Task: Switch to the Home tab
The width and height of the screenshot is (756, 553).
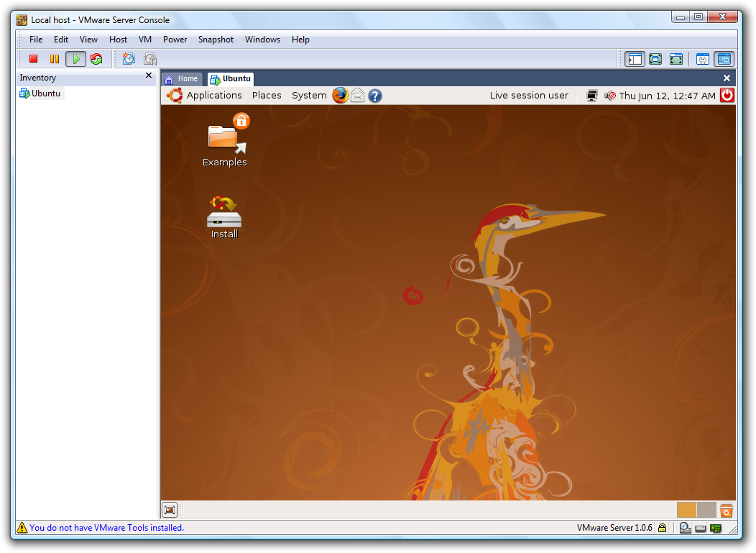Action: coord(182,78)
